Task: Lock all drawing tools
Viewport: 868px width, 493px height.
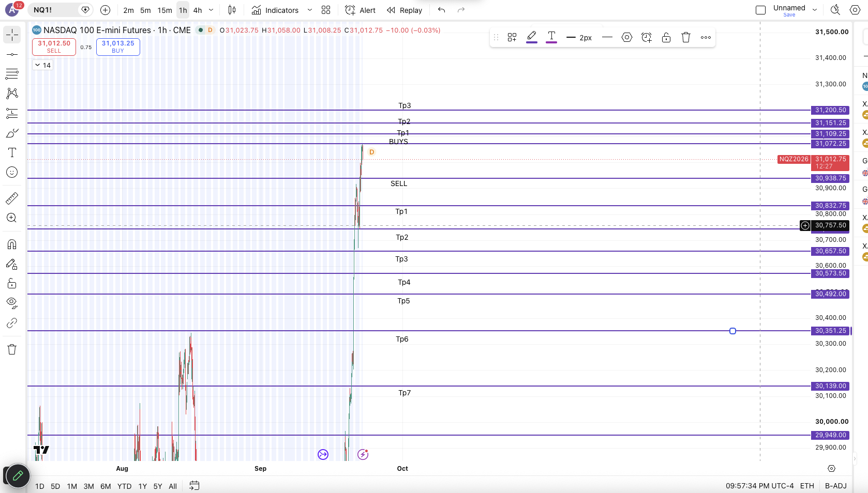Action: [x=12, y=283]
